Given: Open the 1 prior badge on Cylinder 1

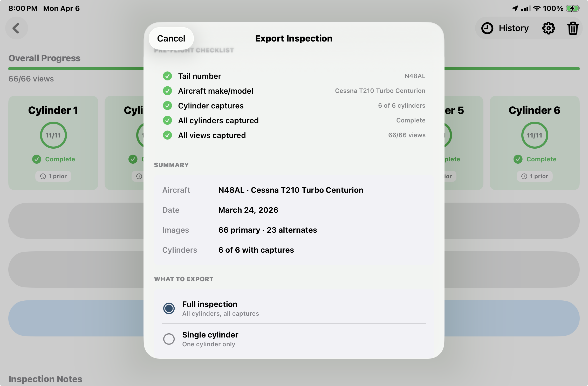Looking at the screenshot, I should [53, 176].
